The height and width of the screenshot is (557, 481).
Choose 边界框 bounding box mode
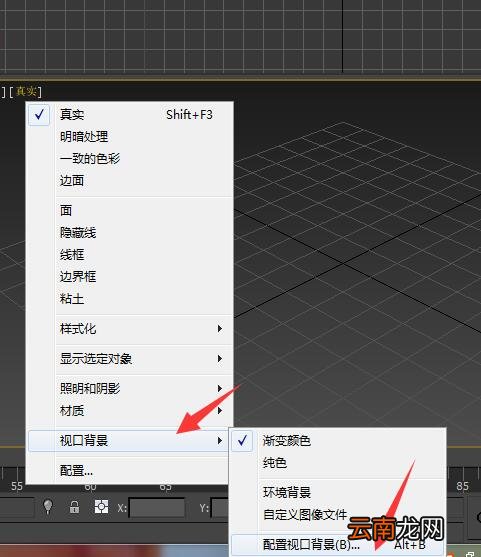[131, 277]
